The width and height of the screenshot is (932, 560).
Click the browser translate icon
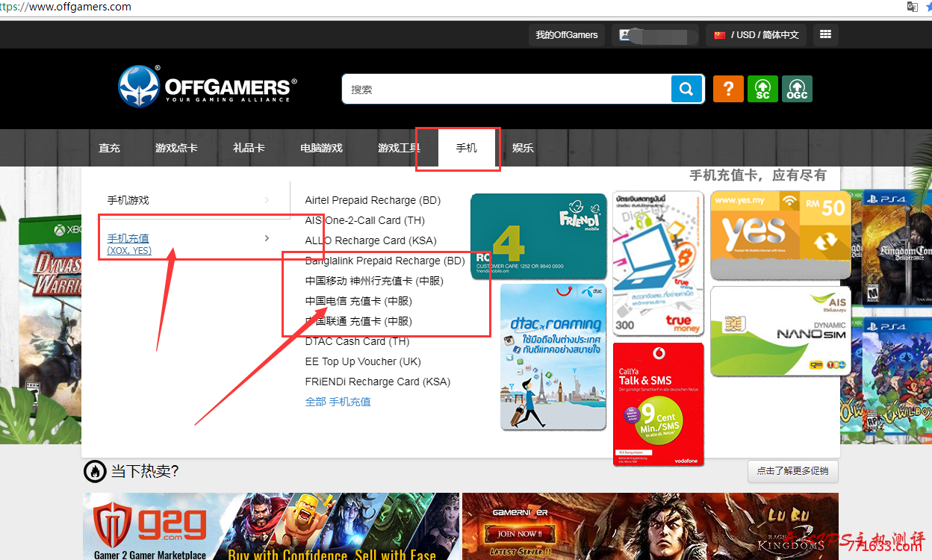(912, 7)
